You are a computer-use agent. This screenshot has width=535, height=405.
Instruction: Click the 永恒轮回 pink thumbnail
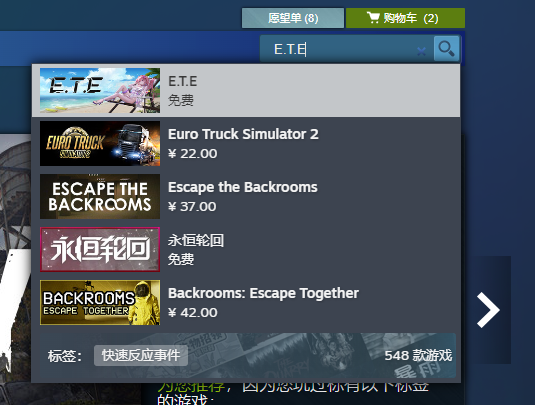(x=100, y=250)
